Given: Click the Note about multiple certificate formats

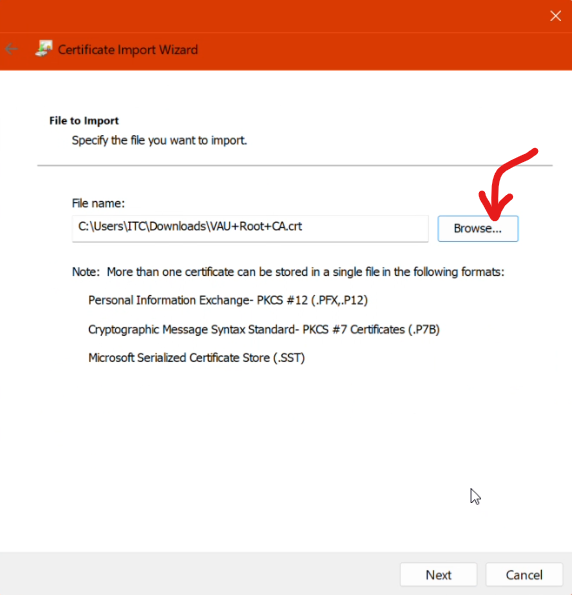Looking at the screenshot, I should pos(288,272).
